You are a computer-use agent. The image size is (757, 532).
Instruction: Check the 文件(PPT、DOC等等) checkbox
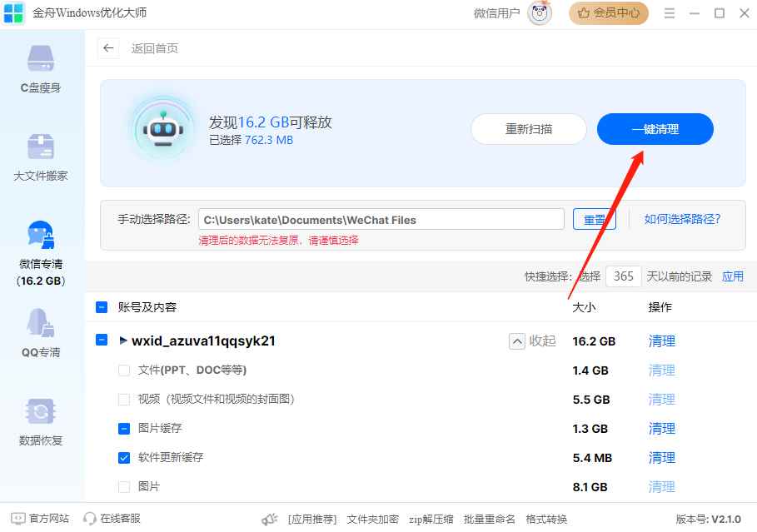click(124, 370)
